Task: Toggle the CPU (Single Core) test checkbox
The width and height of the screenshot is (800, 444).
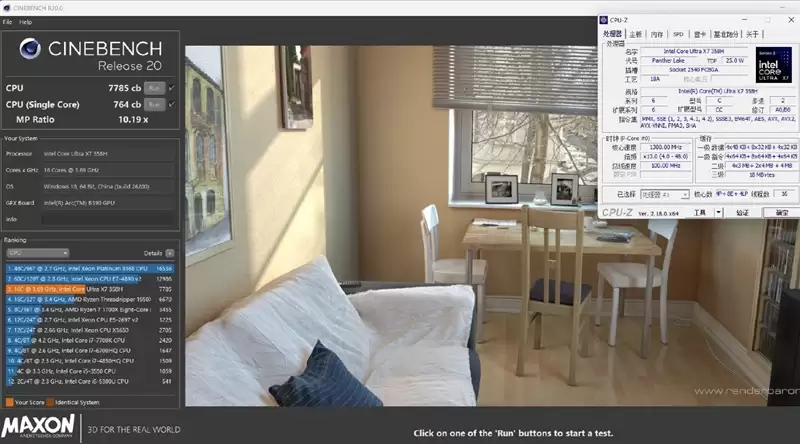Action: pos(171,103)
